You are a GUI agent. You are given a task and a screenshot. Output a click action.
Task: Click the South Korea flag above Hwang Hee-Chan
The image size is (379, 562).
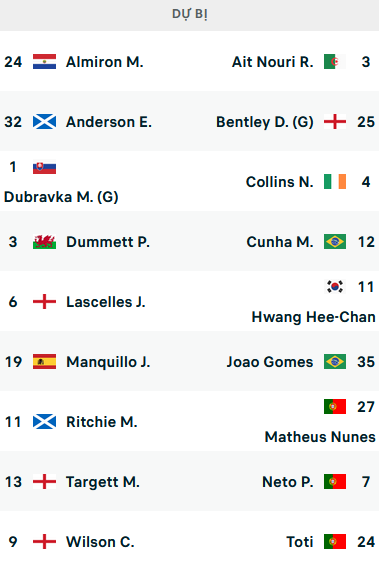[x=335, y=287]
